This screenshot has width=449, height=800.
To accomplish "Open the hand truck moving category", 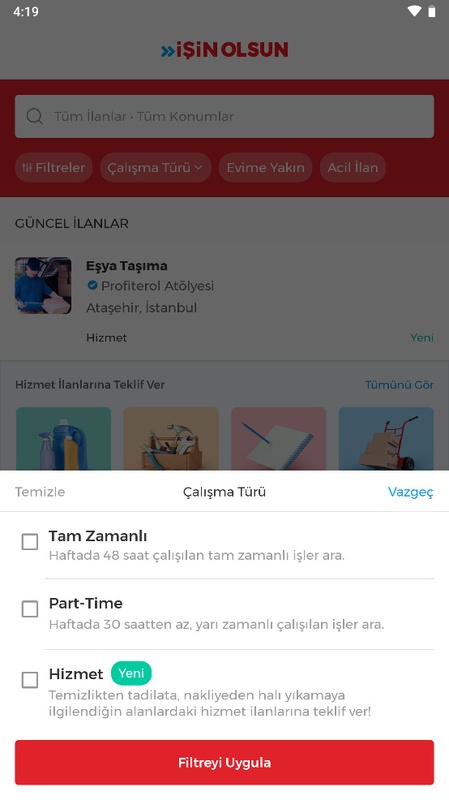I will pos(386,438).
